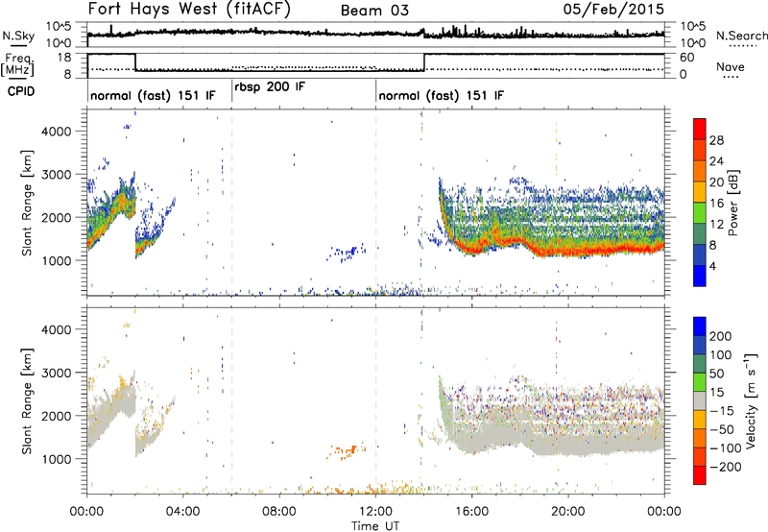Click the orange velocity scatter cluster near 11:00
Screen dimensions: 768x532
347,450
